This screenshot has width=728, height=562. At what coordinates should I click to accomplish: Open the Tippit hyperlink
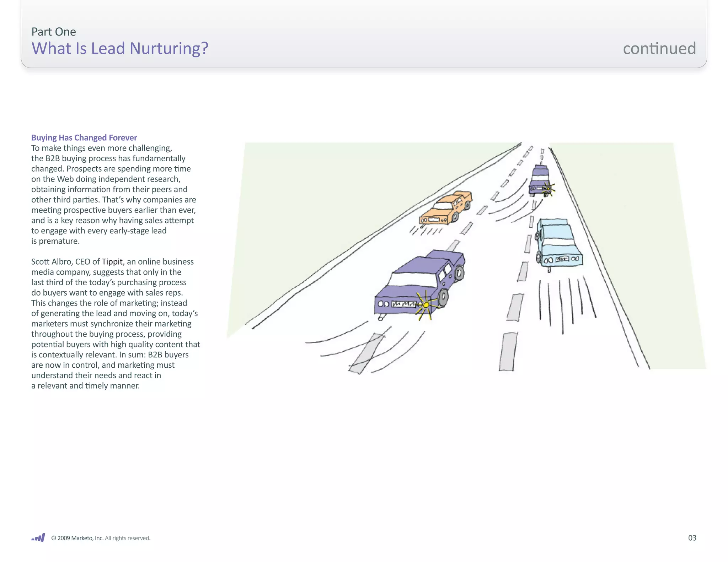click(112, 262)
